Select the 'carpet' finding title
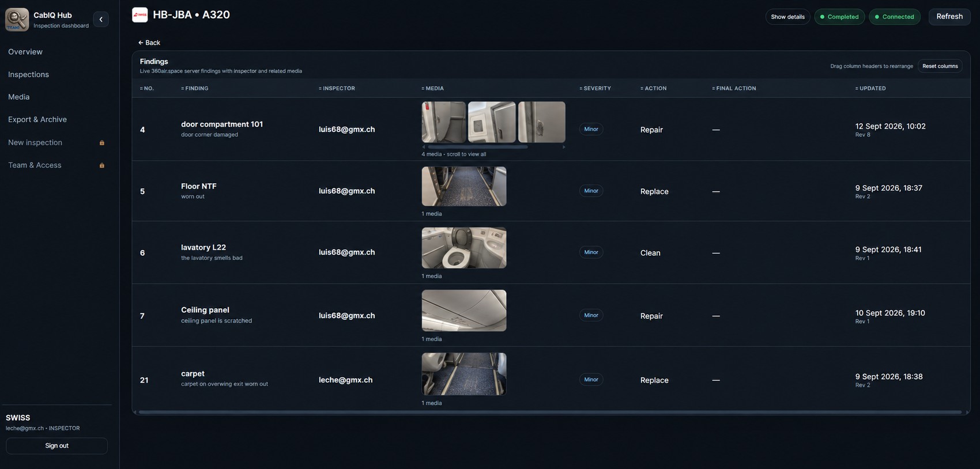The width and height of the screenshot is (980, 469). tap(193, 374)
